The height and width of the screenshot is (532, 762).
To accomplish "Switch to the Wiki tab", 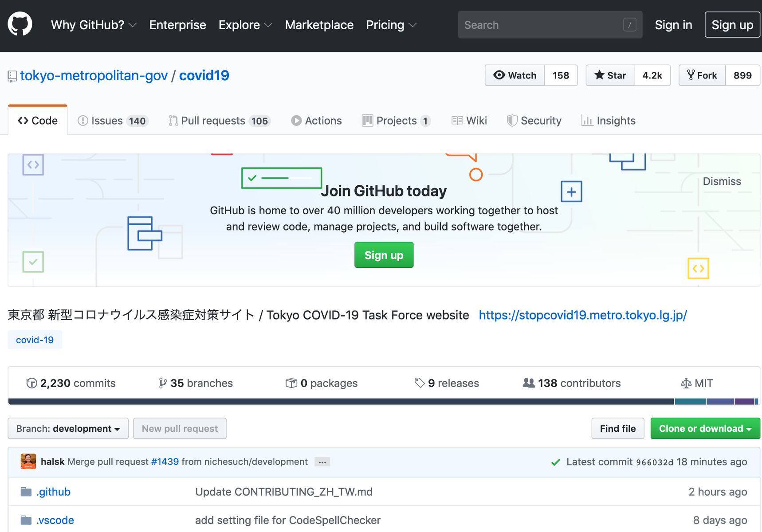I will [x=469, y=121].
